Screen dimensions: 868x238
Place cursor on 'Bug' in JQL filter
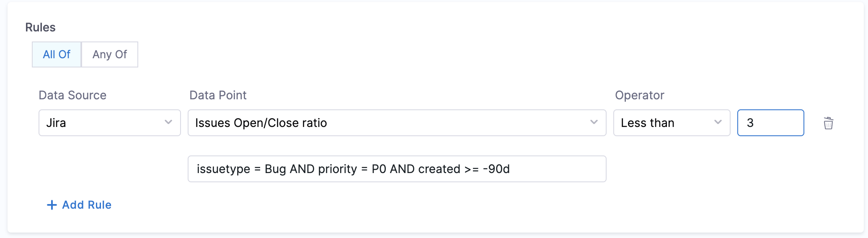(x=275, y=169)
